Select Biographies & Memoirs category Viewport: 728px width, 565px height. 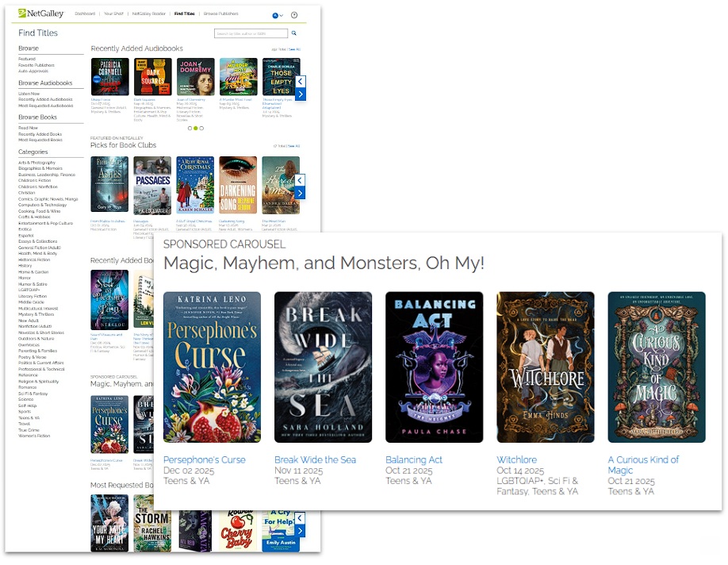40,169
